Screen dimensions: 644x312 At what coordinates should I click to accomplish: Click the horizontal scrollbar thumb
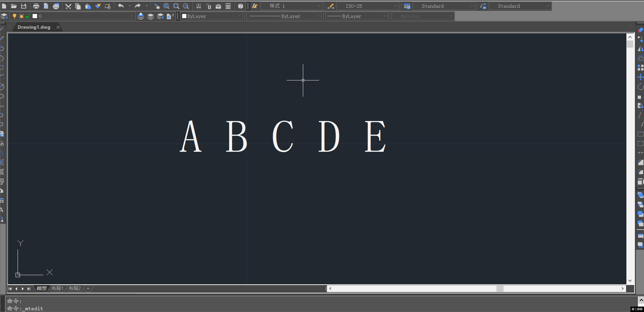tap(500, 288)
